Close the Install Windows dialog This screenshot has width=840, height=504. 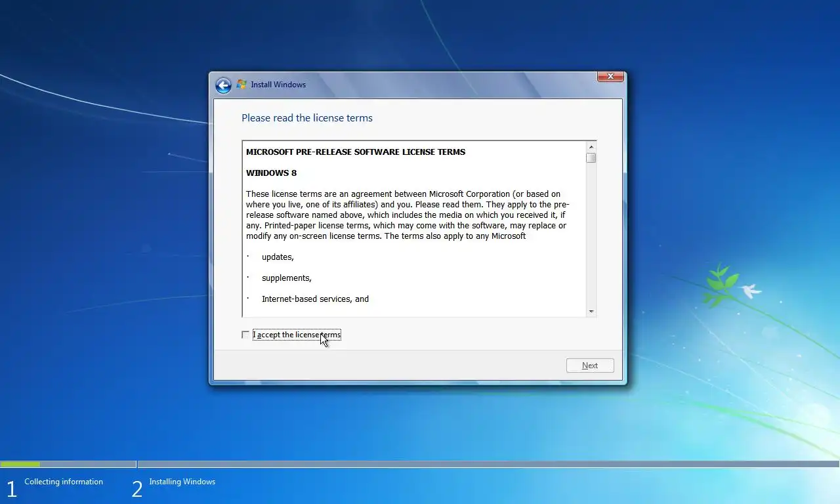click(x=610, y=77)
